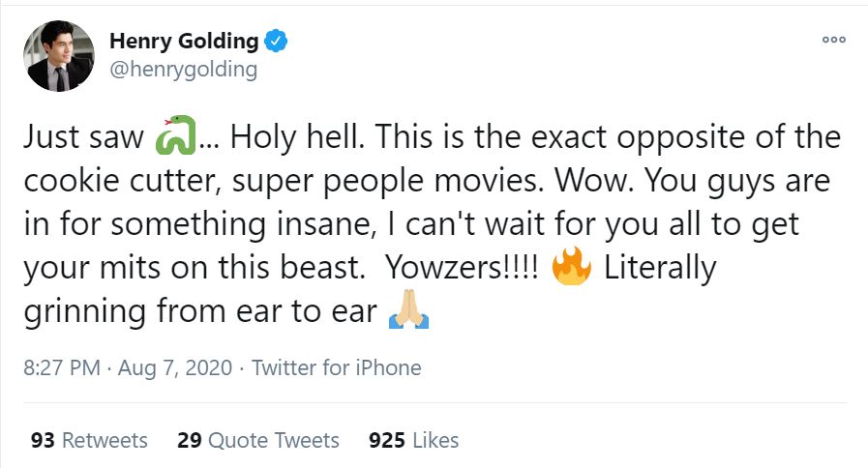This screenshot has height=468, width=868.
Task: Click the green snake emoji
Action: [x=175, y=136]
